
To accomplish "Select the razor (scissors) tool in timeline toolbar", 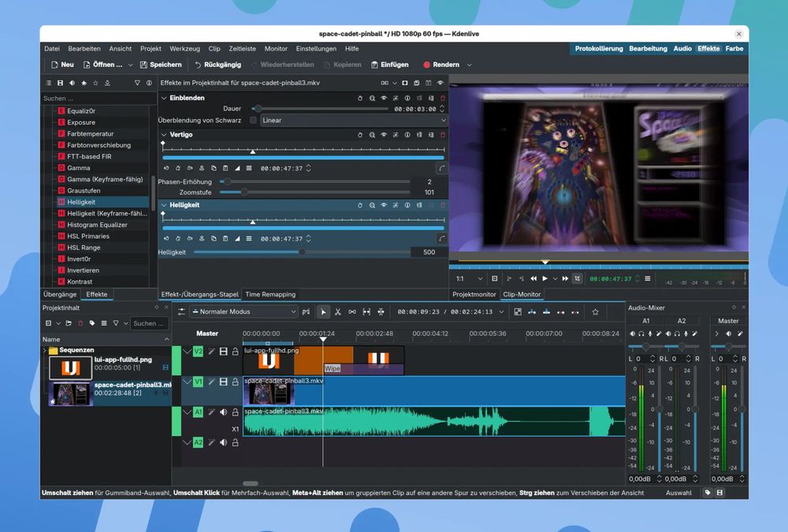I will click(x=337, y=312).
